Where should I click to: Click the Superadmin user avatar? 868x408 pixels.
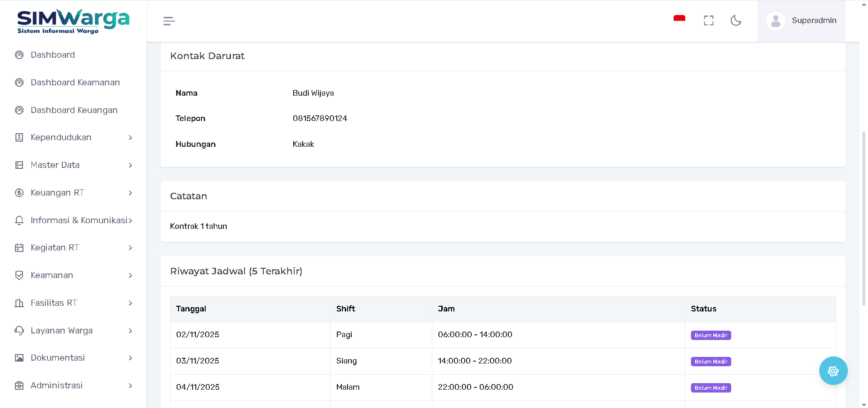(775, 21)
